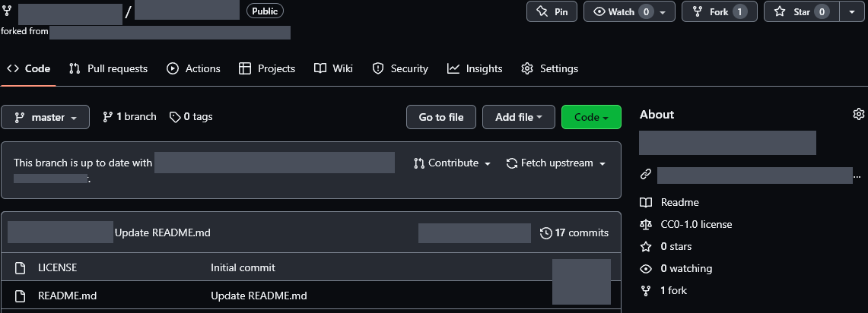The image size is (868, 313).
Task: Click the commit history clock icon
Action: pos(545,232)
